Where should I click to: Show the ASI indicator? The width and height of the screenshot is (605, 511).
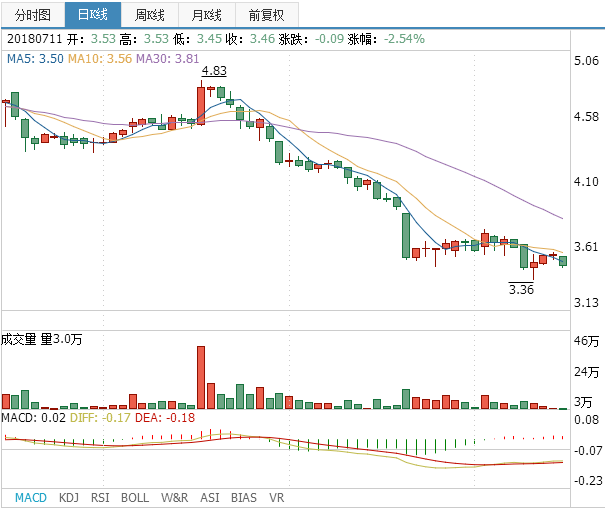[210, 497]
